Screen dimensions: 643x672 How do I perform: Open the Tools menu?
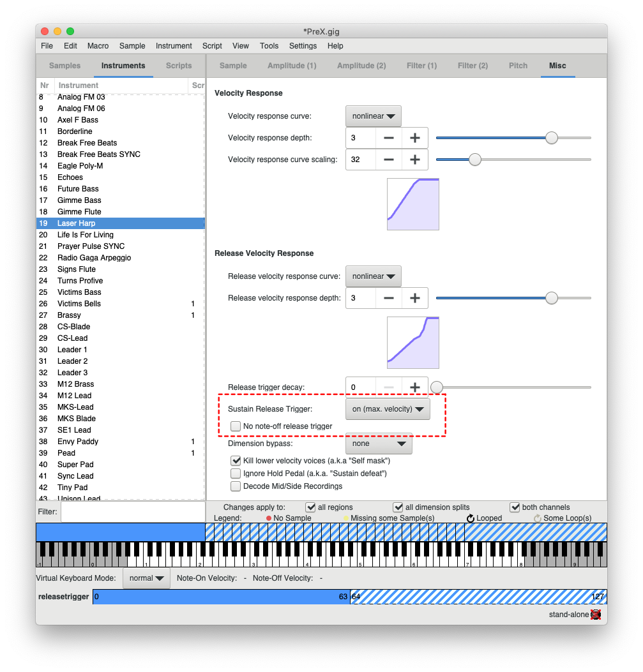point(269,46)
